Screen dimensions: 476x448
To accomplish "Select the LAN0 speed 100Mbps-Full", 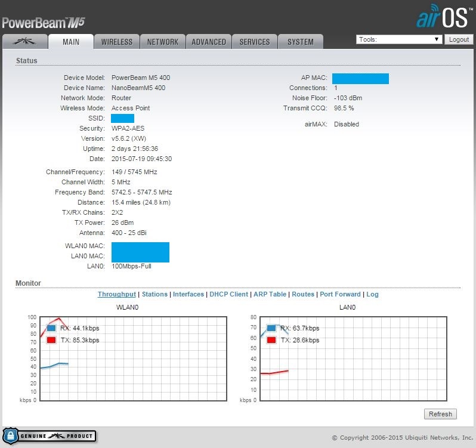I will coord(131,266).
